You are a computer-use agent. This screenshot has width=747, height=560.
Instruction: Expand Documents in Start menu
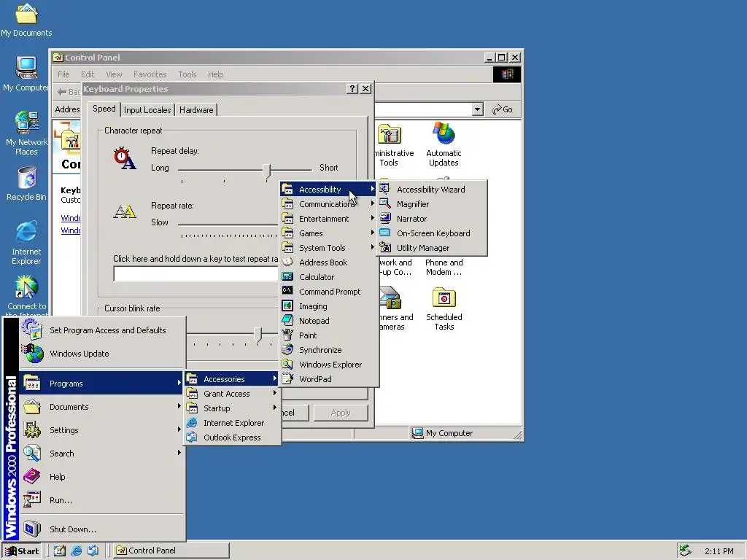102,407
